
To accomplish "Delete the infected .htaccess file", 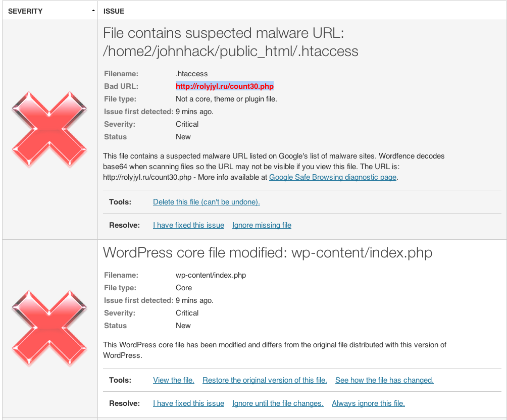I will [x=206, y=202].
